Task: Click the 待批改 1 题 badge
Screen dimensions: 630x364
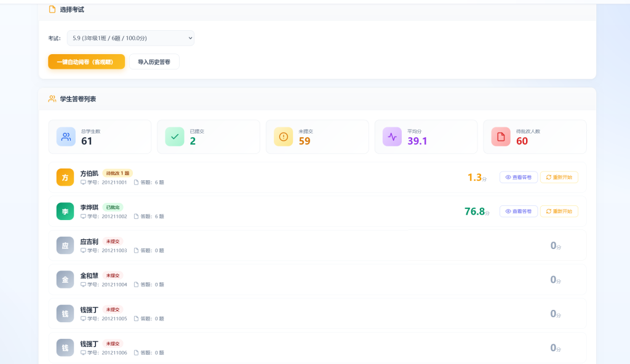Action: pyautogui.click(x=118, y=173)
